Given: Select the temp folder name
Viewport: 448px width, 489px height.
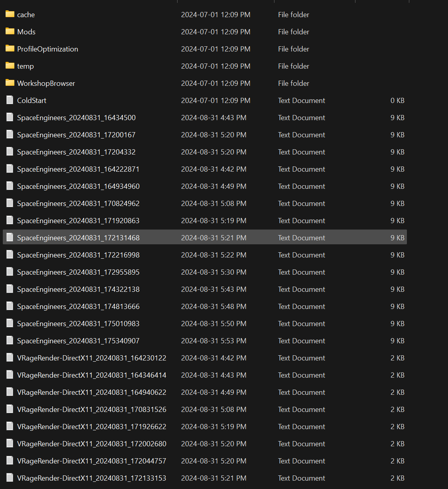Looking at the screenshot, I should pos(26,66).
